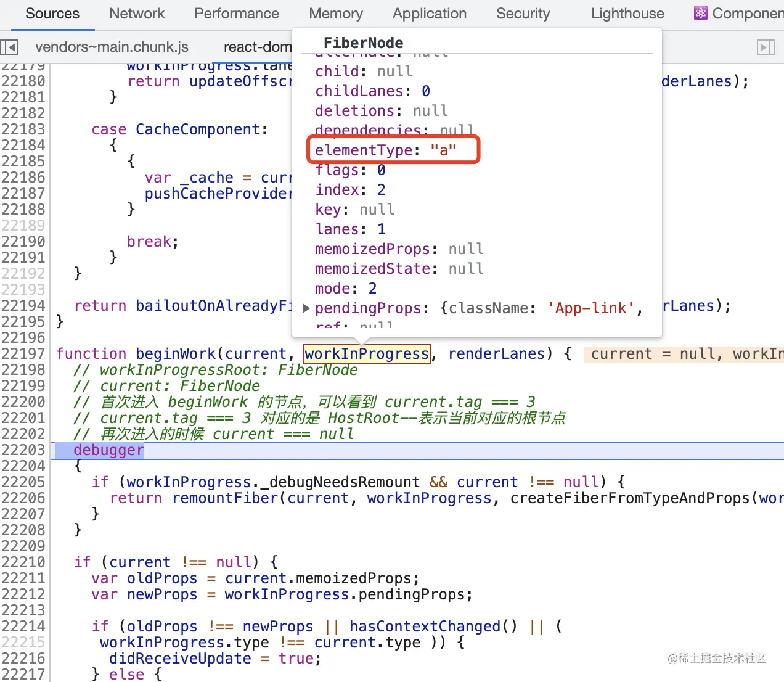Expand the pendingProps object
The image size is (784, 682).
coord(306,308)
